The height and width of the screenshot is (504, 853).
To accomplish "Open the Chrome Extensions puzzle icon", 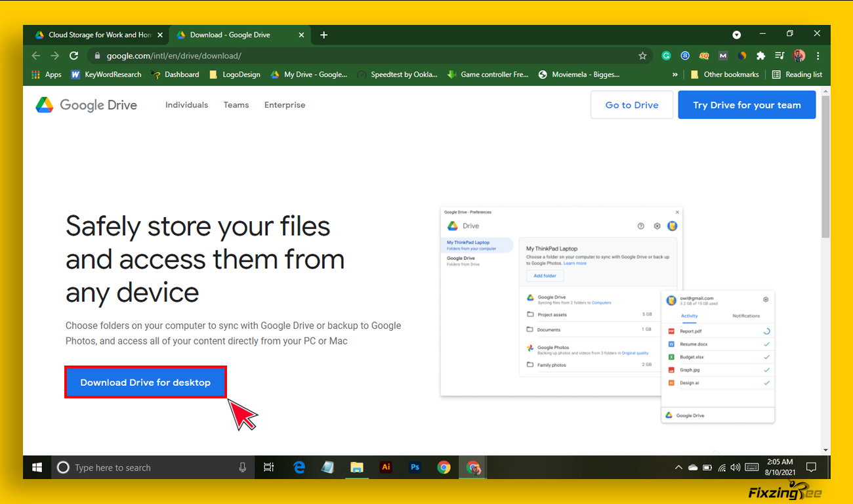I will [x=760, y=56].
